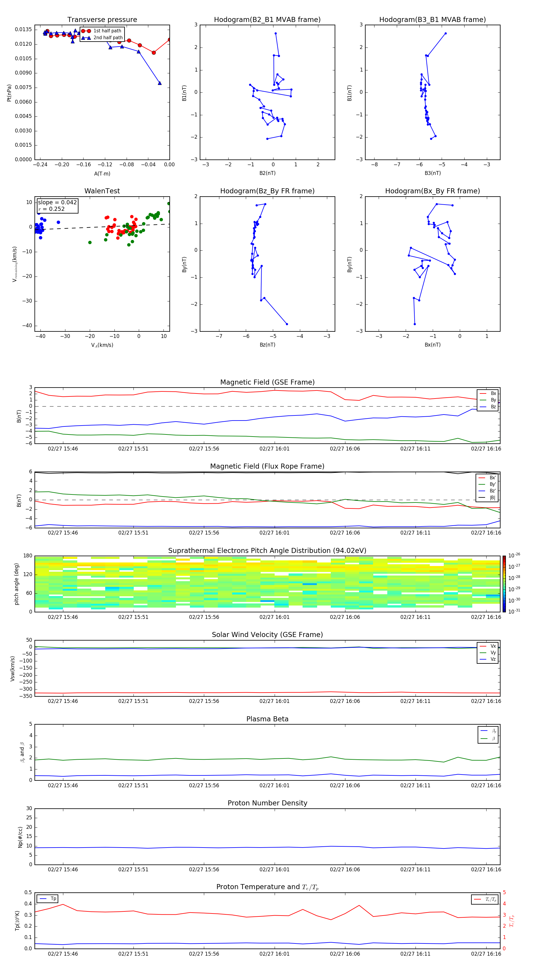The width and height of the screenshot is (535, 980).
Task: Click the −0.24 tick on A(T·m) axis
Action: coord(40,165)
